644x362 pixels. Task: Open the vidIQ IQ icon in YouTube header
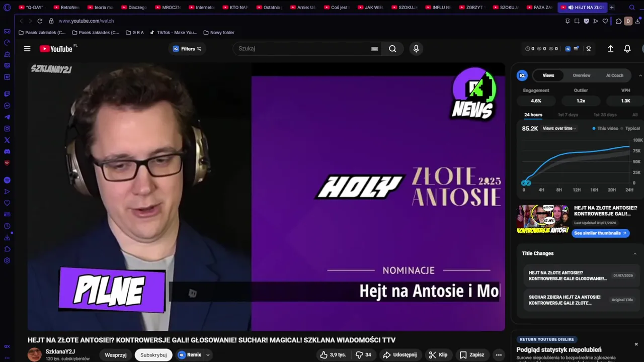(x=568, y=49)
